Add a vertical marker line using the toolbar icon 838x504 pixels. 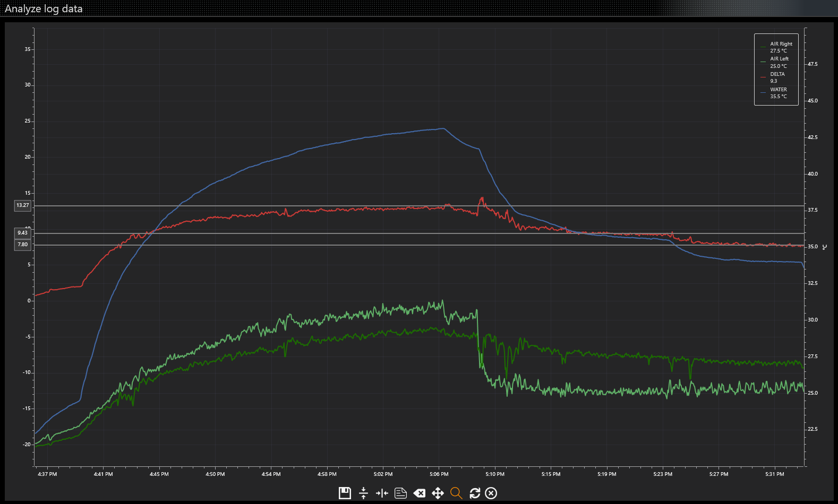[x=382, y=493]
